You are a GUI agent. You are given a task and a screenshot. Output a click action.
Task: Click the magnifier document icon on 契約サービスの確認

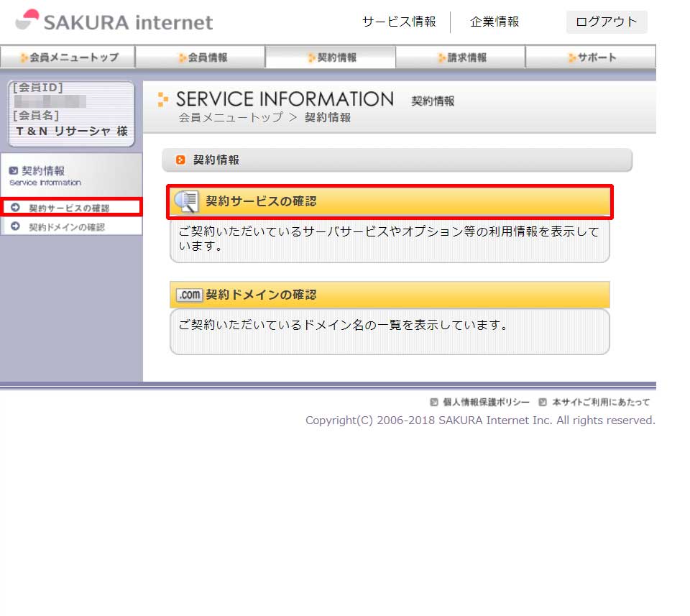click(x=187, y=202)
